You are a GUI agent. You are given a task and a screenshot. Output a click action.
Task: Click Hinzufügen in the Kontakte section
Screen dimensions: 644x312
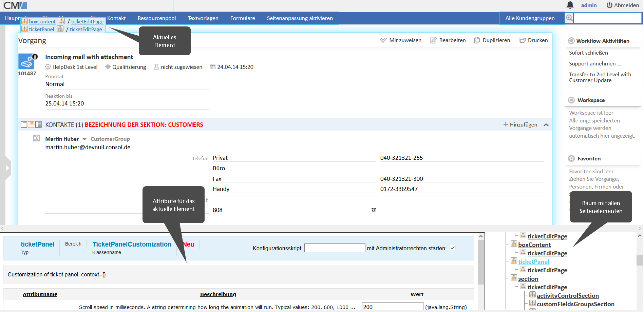coord(520,125)
